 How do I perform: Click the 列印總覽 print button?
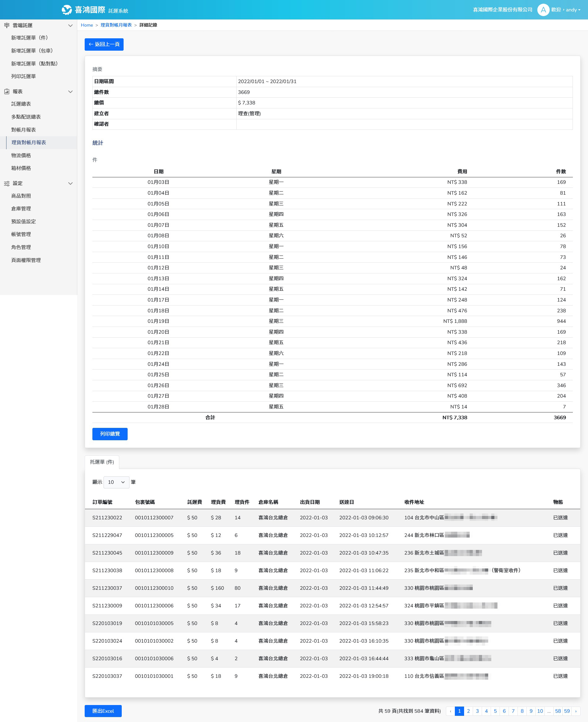(x=110, y=434)
